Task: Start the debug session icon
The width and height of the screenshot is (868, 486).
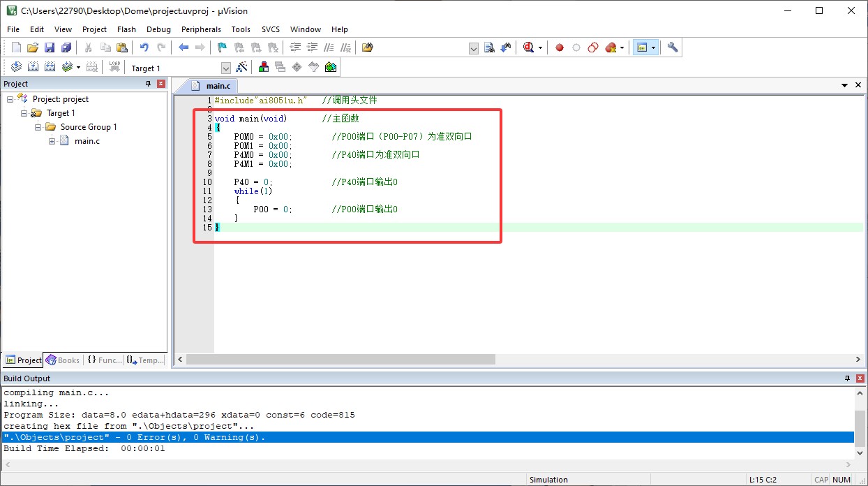Action: 528,47
